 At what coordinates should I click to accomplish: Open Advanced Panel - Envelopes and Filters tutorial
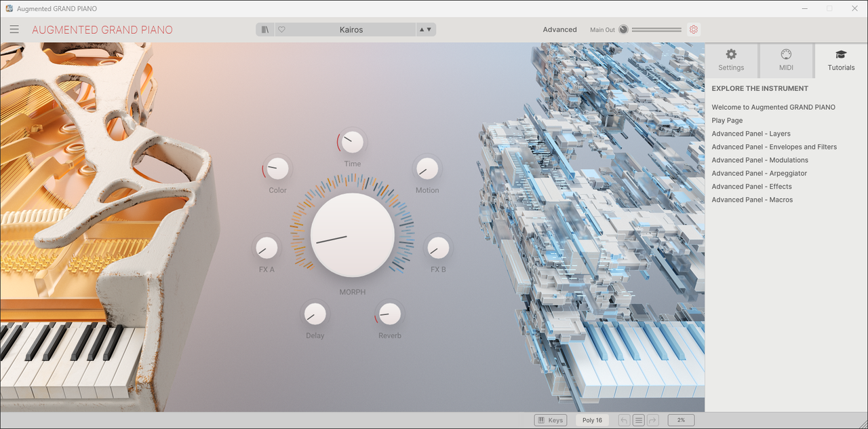pos(774,147)
